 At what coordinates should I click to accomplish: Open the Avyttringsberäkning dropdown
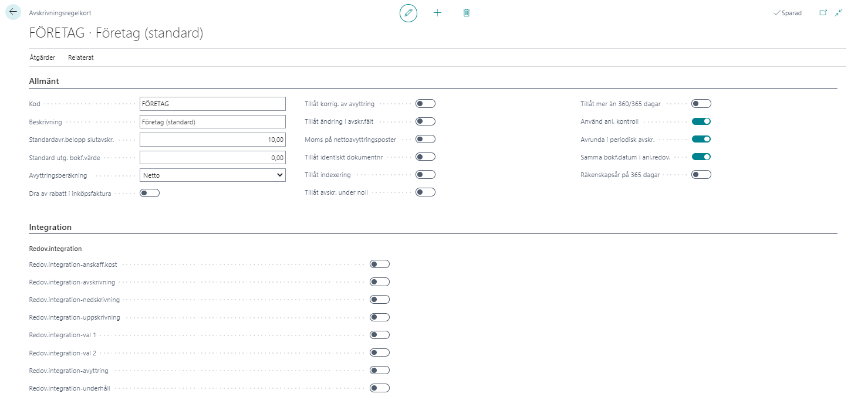[x=212, y=175]
